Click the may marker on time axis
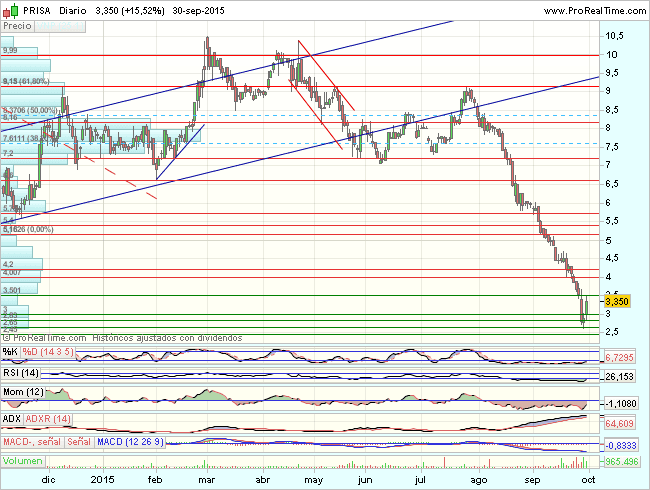Viewport: 650px width, 490px height. pos(313,480)
